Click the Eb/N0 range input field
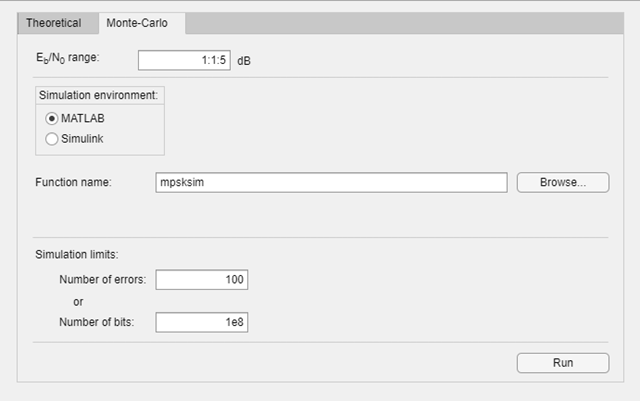The height and width of the screenshot is (401, 640). tap(184, 60)
